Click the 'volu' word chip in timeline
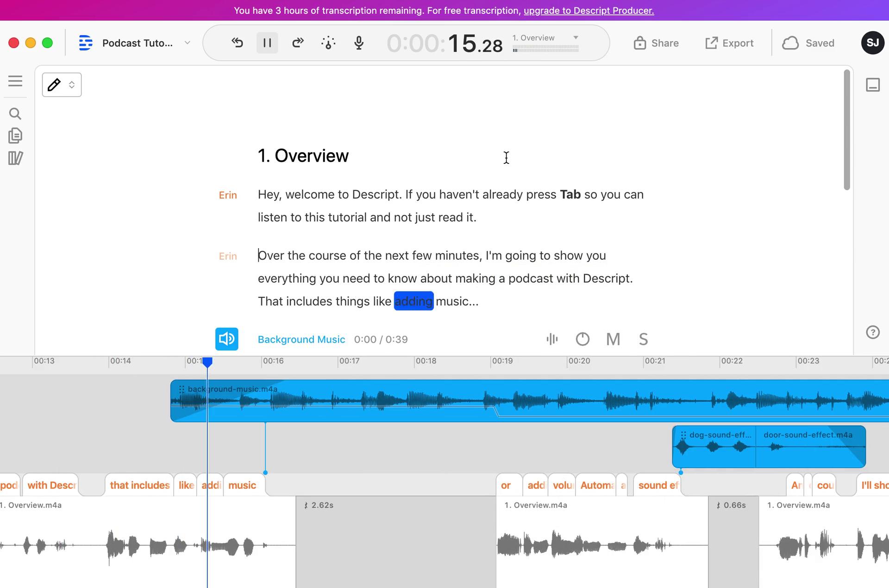889x588 pixels. [562, 485]
